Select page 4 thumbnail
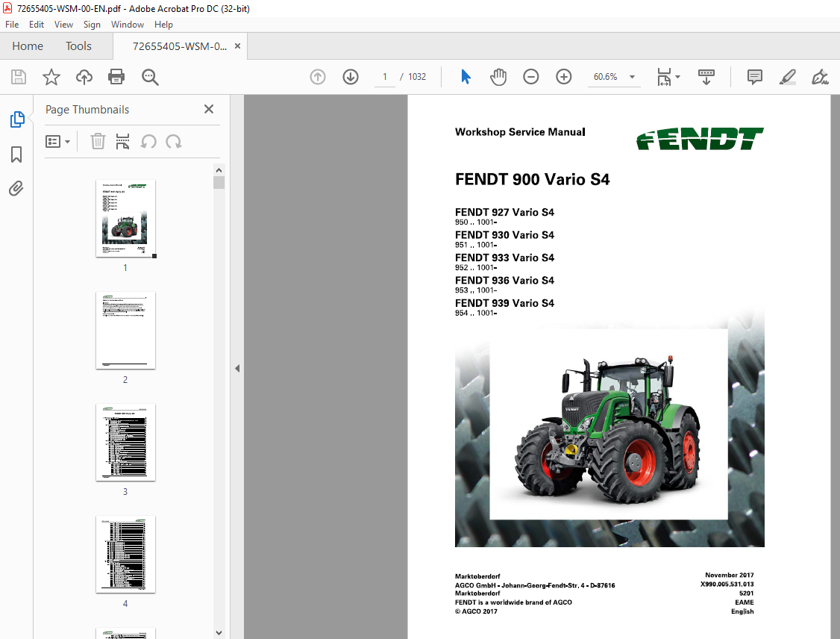This screenshot has width=840, height=639. point(125,555)
